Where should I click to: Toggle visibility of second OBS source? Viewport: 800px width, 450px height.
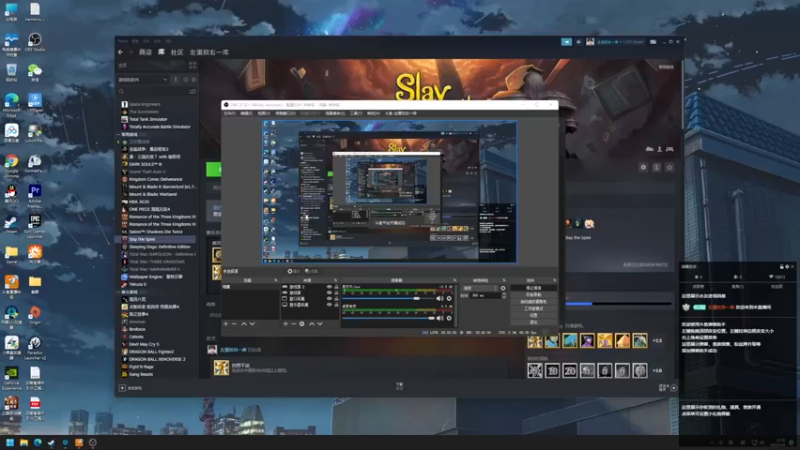click(x=329, y=293)
